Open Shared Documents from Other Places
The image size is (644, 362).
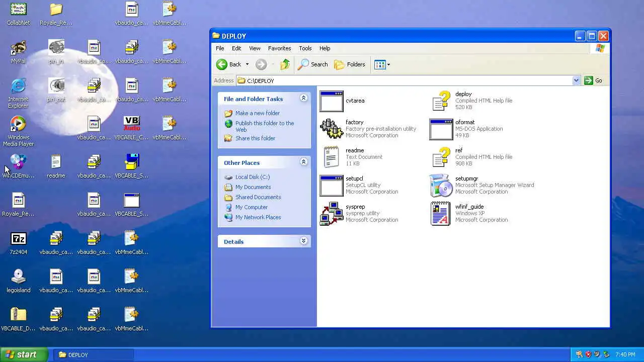(x=258, y=197)
